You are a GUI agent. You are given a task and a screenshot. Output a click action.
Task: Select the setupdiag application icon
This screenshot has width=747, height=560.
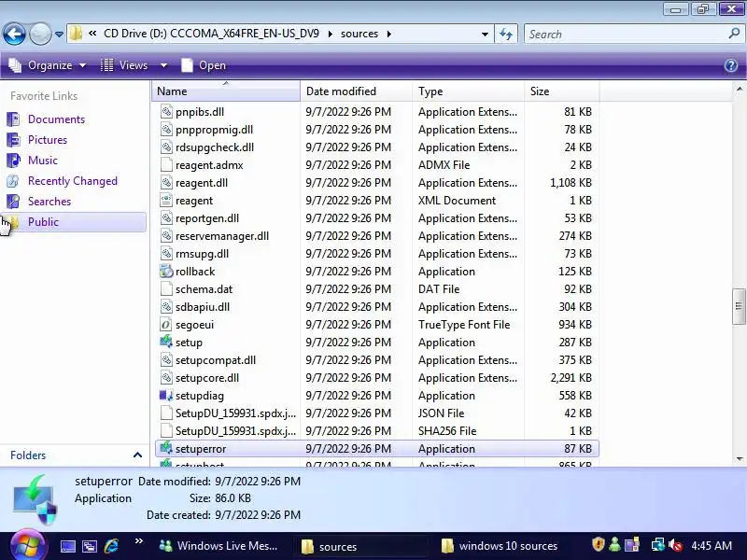pos(166,395)
